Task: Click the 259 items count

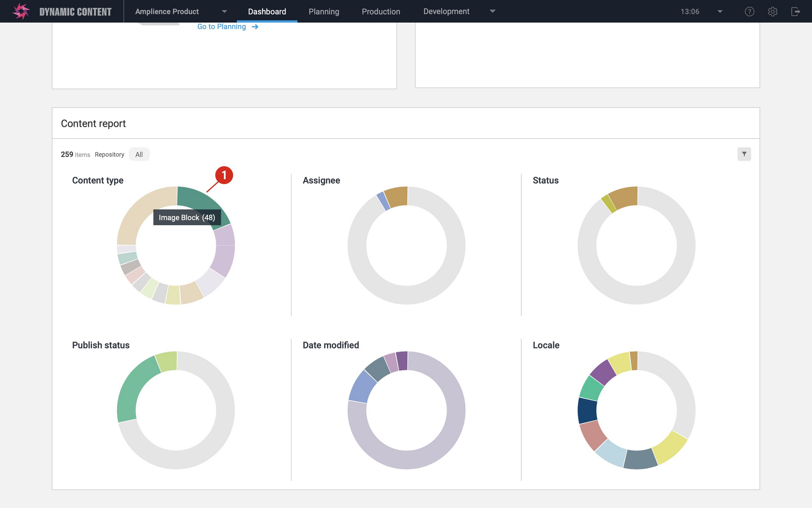Action: pos(76,154)
